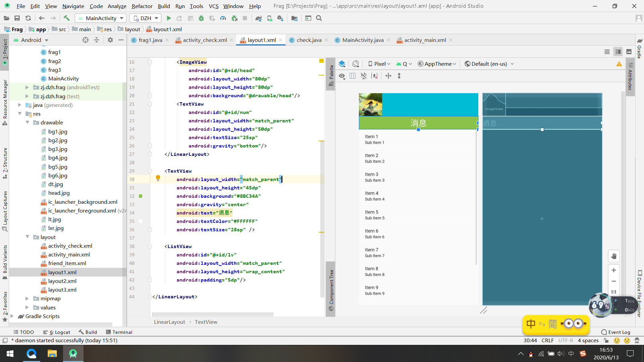Reset preview zoom with 1:1 icon
The image size is (644, 362).
click(614, 292)
